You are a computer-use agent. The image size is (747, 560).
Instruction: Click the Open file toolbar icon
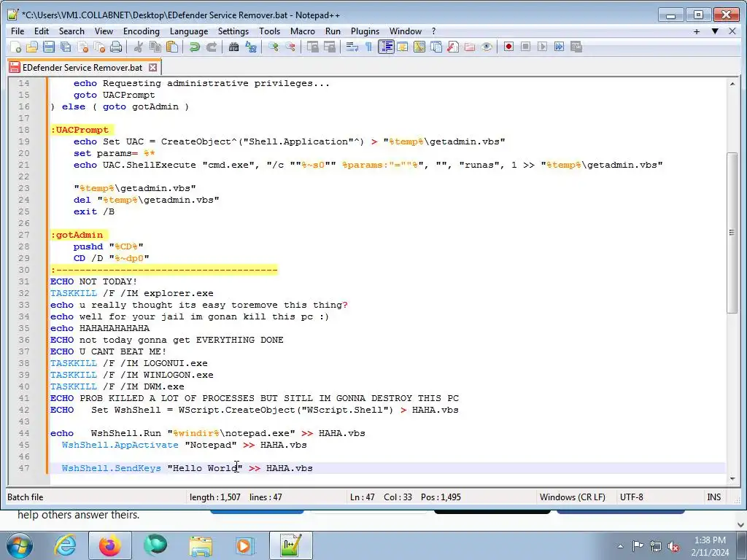pyautogui.click(x=32, y=47)
